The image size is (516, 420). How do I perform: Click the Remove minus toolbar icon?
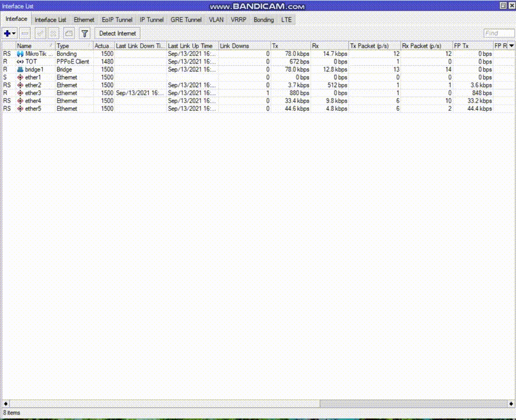[25, 33]
